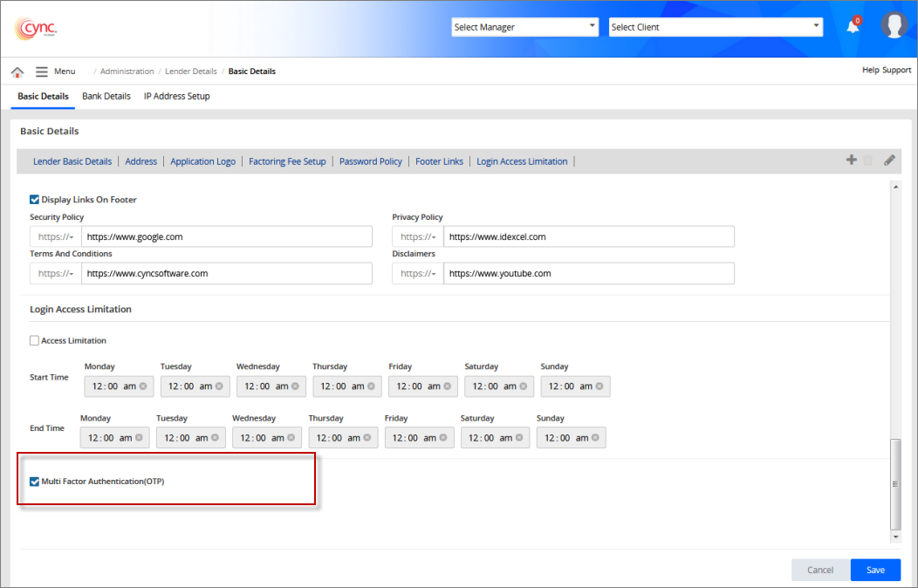Switch to the IP Address Setup tab
Viewport: 918px width, 588px height.
[x=176, y=96]
